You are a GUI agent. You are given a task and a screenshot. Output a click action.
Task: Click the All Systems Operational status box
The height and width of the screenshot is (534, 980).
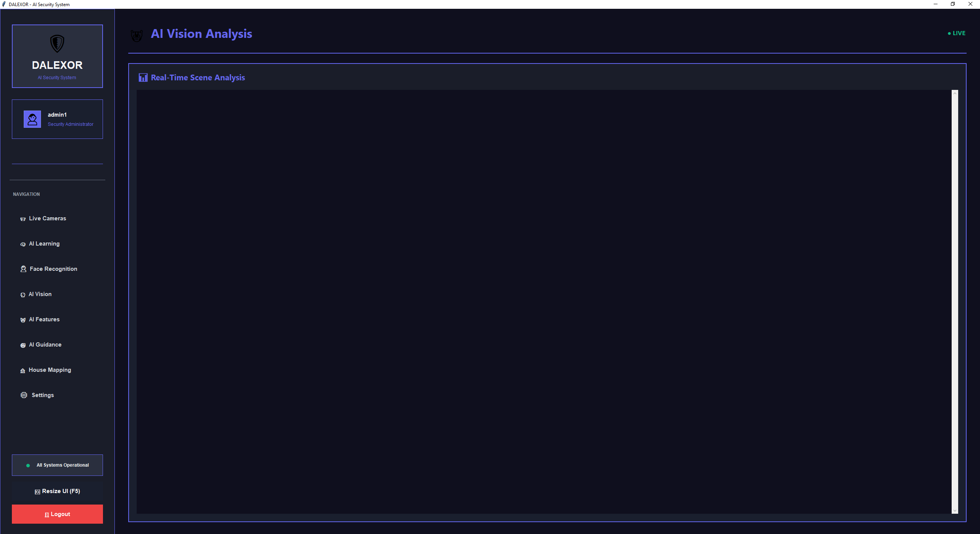click(x=57, y=465)
